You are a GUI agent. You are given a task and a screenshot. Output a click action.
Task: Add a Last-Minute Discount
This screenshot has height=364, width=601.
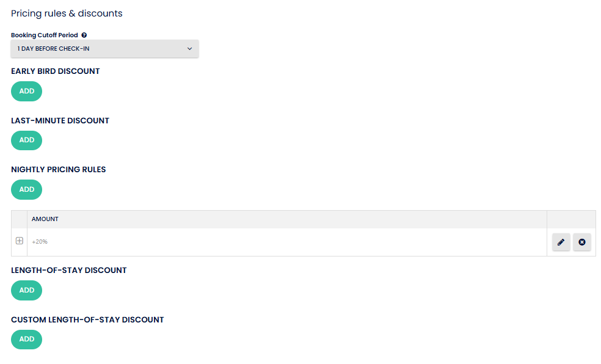click(x=26, y=140)
